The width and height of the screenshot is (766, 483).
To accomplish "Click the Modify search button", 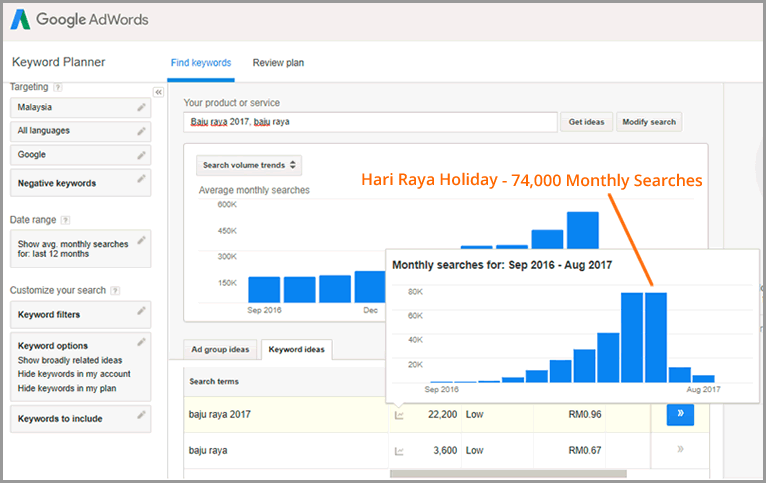I will (x=649, y=122).
